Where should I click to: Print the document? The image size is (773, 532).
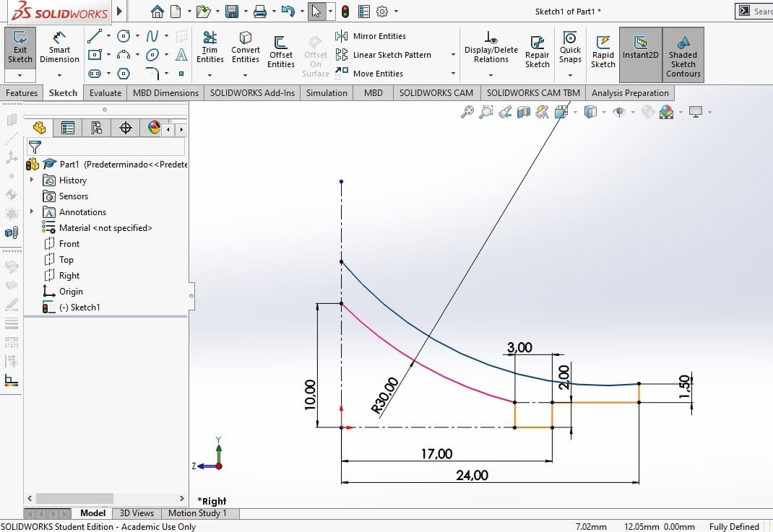260,11
